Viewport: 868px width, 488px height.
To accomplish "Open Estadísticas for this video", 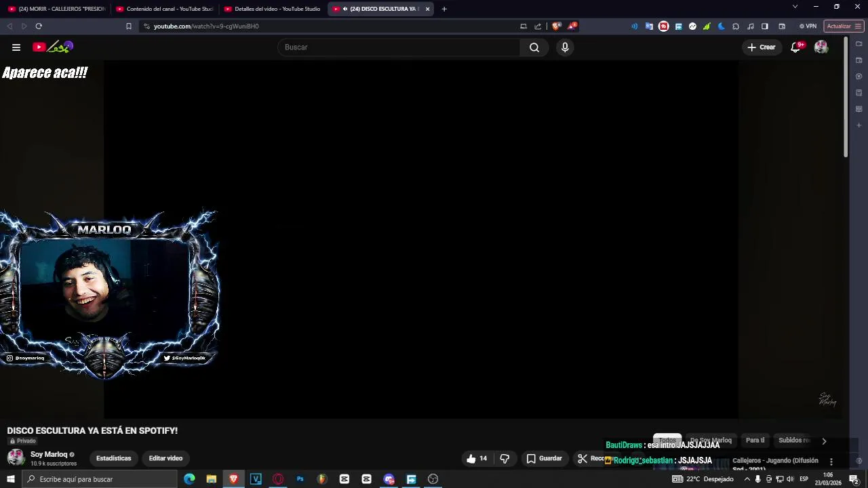I will (x=114, y=459).
